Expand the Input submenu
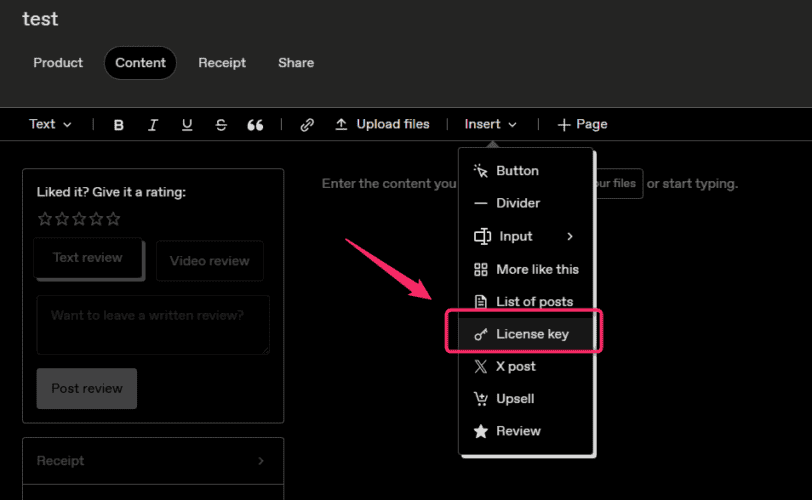 (525, 236)
